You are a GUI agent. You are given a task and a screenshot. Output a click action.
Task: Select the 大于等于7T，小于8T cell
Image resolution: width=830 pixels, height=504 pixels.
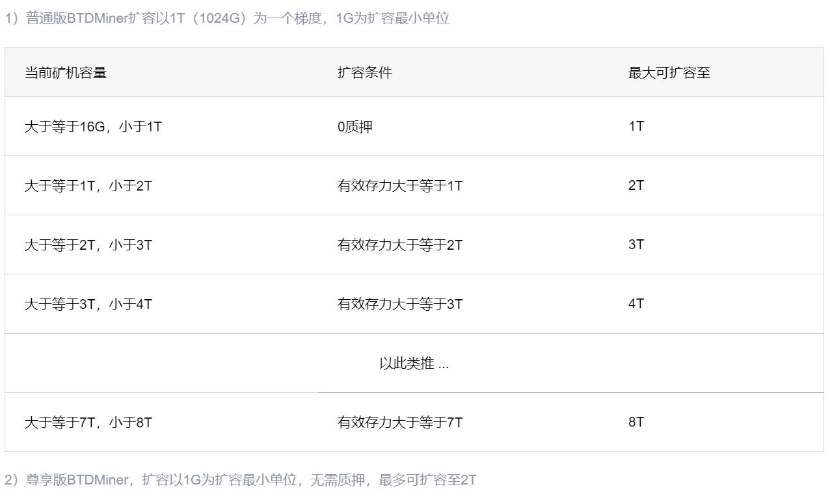point(88,423)
